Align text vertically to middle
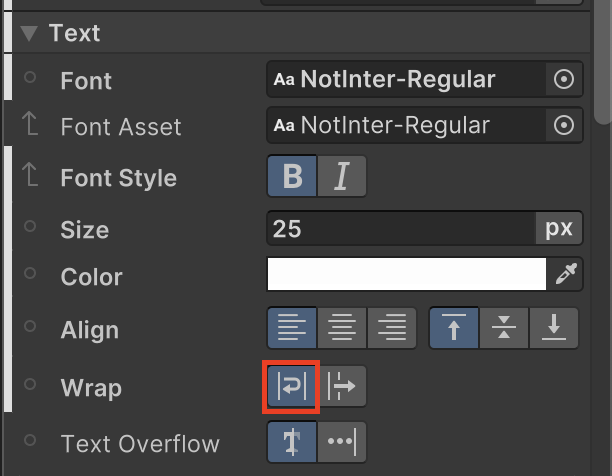Screen dimensions: 612x476 click(504, 329)
